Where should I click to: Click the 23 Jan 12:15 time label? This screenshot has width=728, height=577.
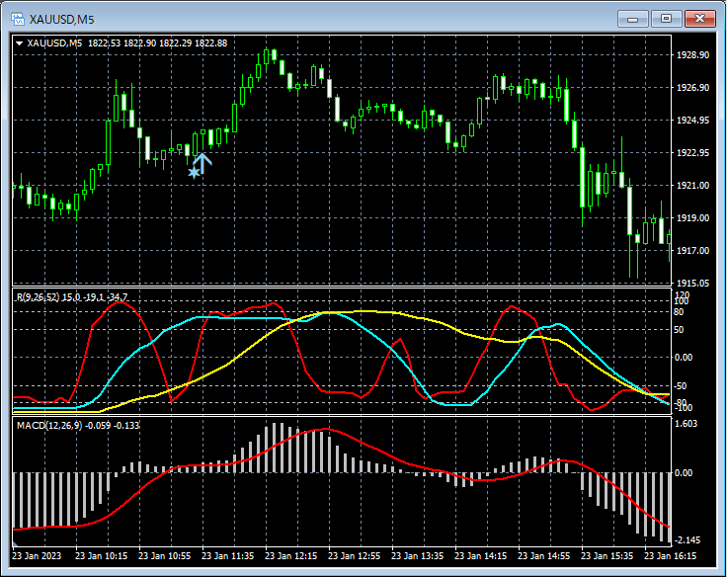point(292,556)
